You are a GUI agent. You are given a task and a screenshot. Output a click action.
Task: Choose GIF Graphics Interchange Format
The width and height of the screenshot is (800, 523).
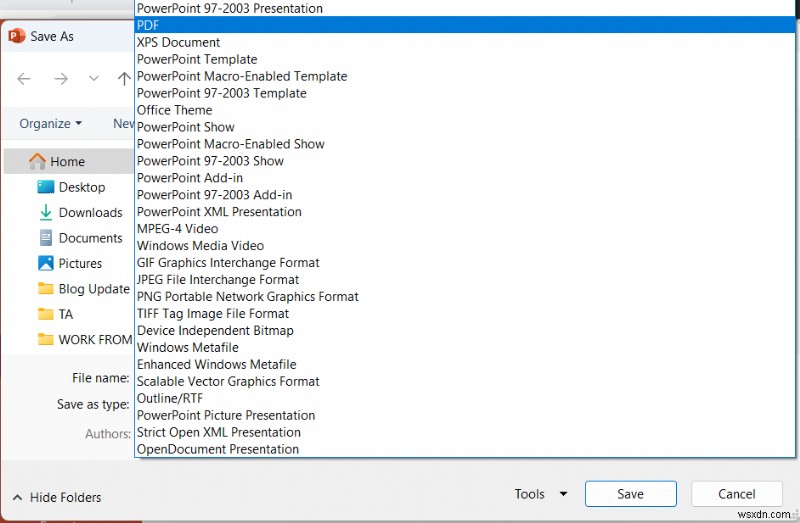click(465, 262)
